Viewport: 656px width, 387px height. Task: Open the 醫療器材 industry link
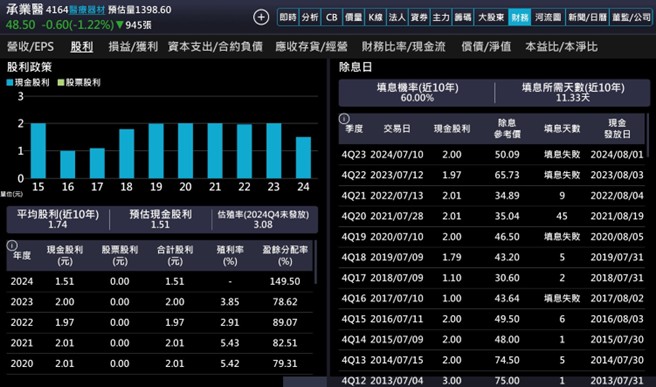click(87, 10)
